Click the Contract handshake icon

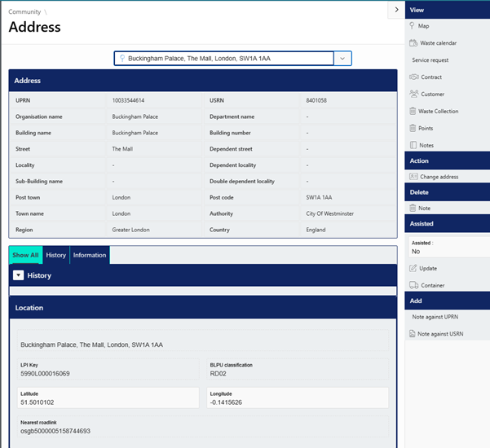[414, 77]
